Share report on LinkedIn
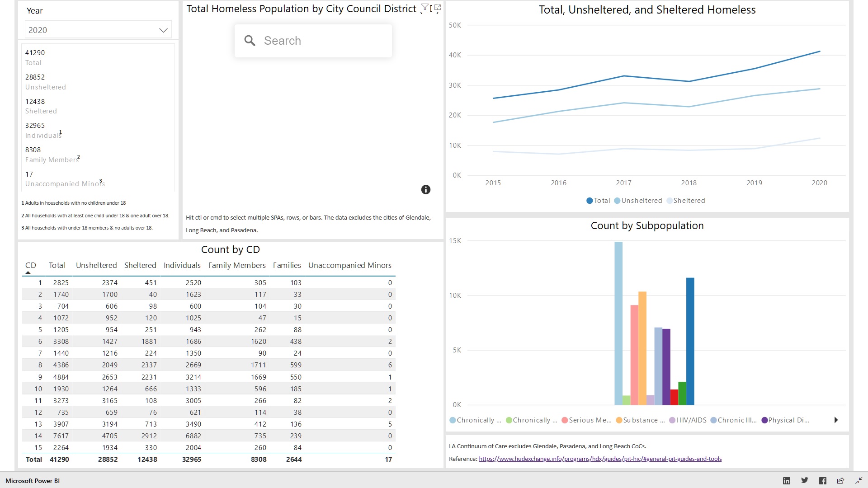The image size is (868, 488). (x=787, y=481)
